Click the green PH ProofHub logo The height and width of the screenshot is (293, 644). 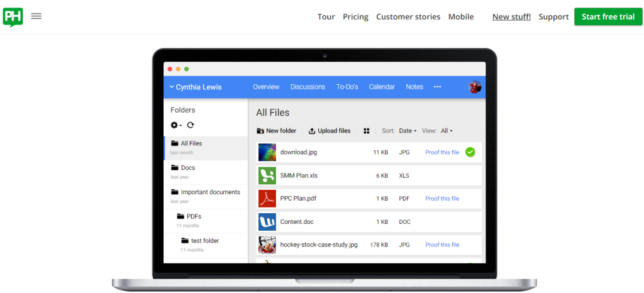[13, 17]
